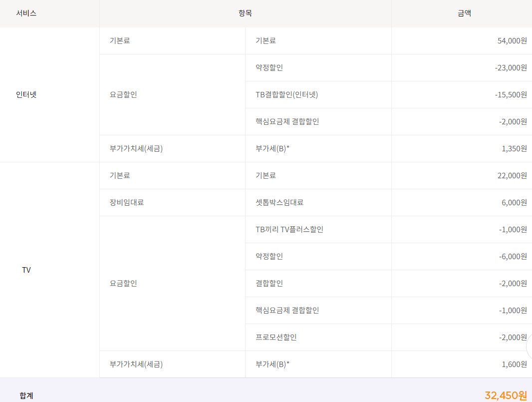Click the TV 결합할인 item priced -2,000원
This screenshot has height=402, width=532.
click(x=269, y=283)
